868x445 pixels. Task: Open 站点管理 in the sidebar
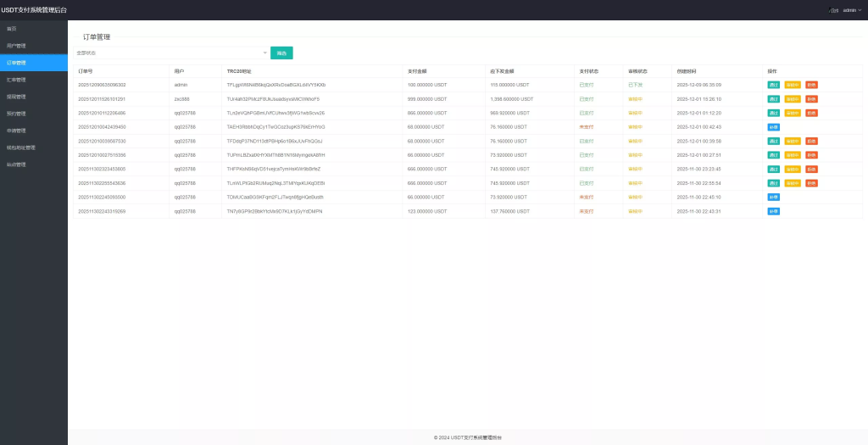(x=16, y=164)
